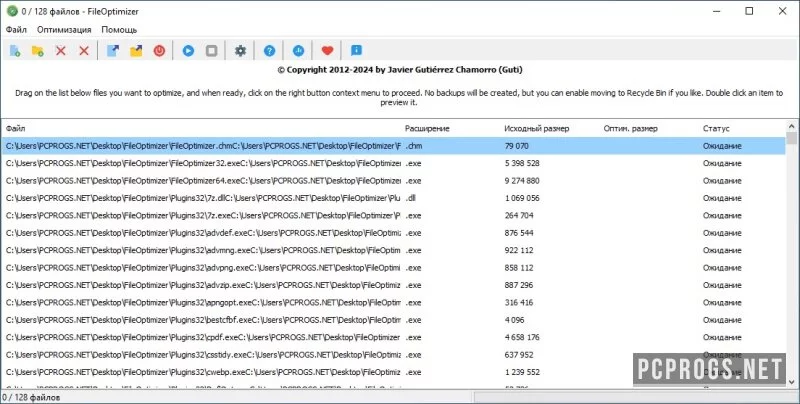Click the .dll extension cell
Image resolution: width=800 pixels, height=404 pixels.
pyautogui.click(x=411, y=198)
